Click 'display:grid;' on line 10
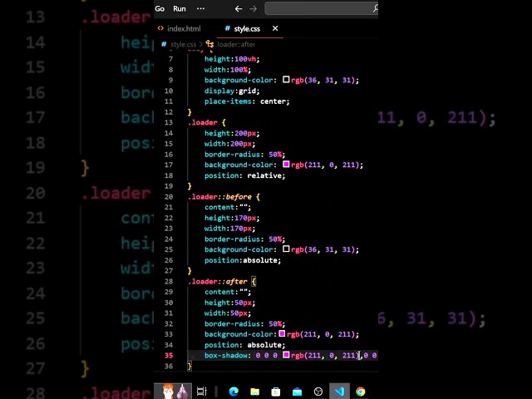This screenshot has width=532, height=399. 232,91
